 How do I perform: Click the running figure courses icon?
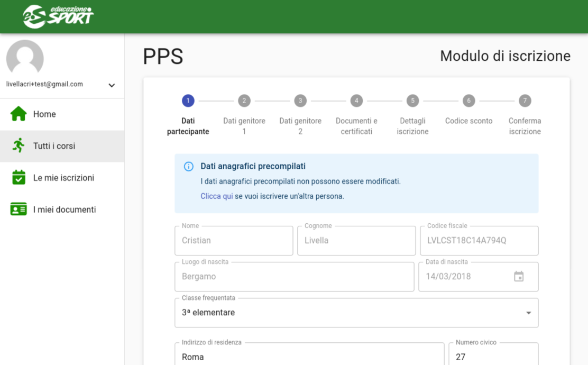[x=19, y=146]
